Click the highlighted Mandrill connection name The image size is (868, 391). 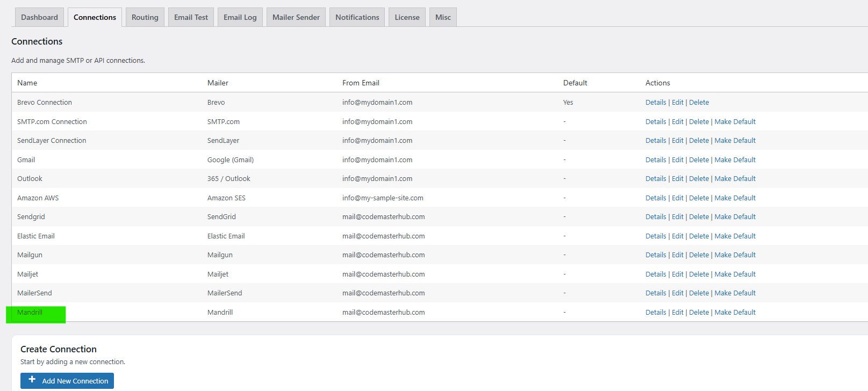[30, 313]
